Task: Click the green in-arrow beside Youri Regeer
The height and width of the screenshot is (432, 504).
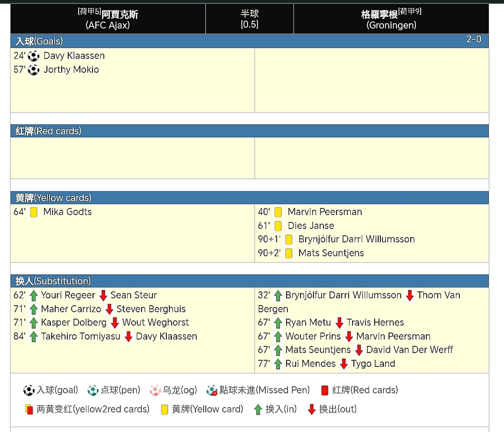Action: point(34,295)
